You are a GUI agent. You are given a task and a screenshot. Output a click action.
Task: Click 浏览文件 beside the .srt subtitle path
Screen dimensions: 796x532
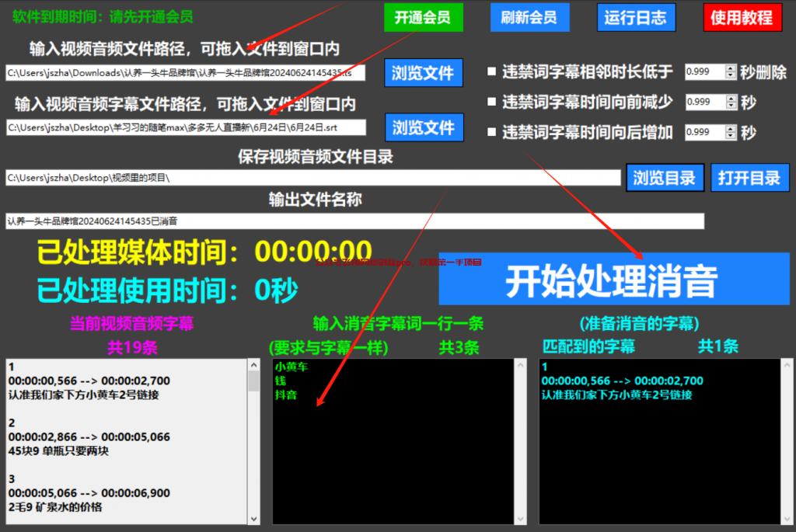click(424, 127)
